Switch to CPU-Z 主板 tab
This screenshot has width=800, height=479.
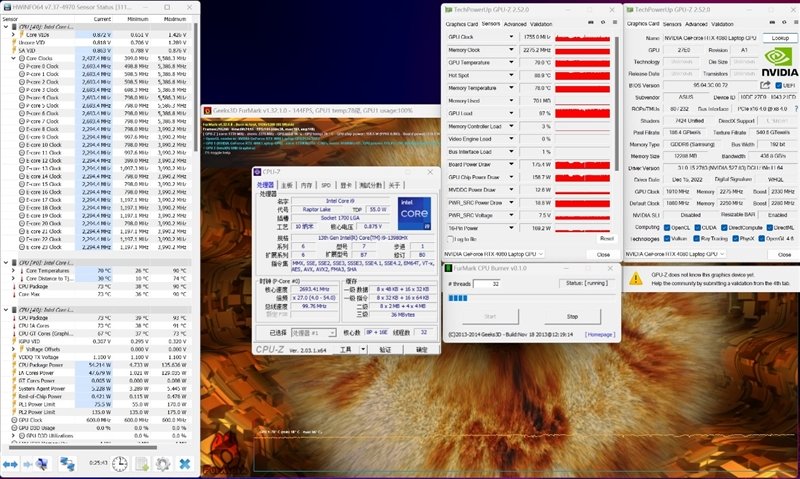pyautogui.click(x=287, y=185)
